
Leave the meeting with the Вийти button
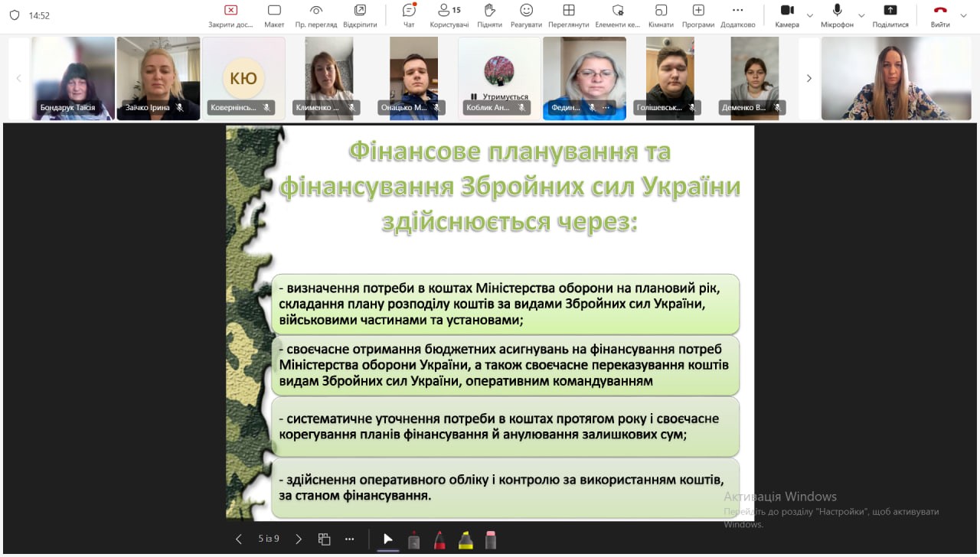point(940,15)
